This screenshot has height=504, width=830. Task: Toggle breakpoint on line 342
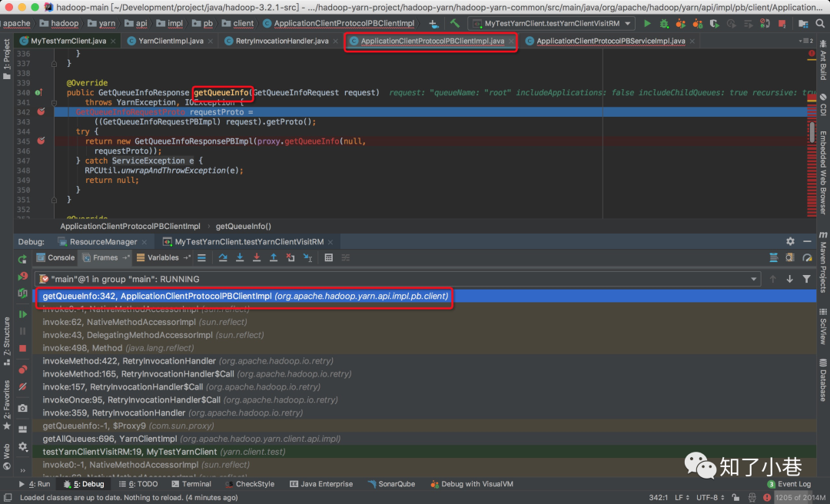[x=41, y=111]
